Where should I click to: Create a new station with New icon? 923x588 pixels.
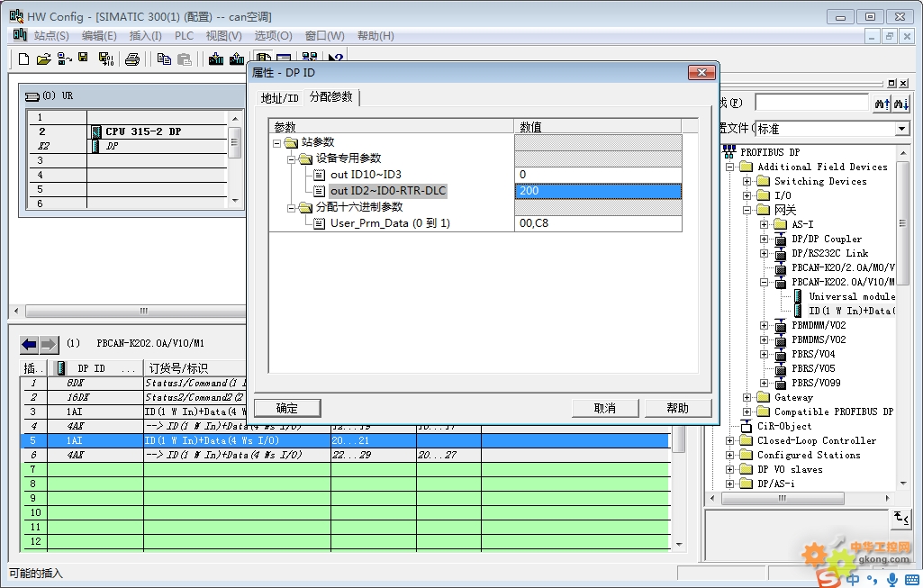(23, 59)
